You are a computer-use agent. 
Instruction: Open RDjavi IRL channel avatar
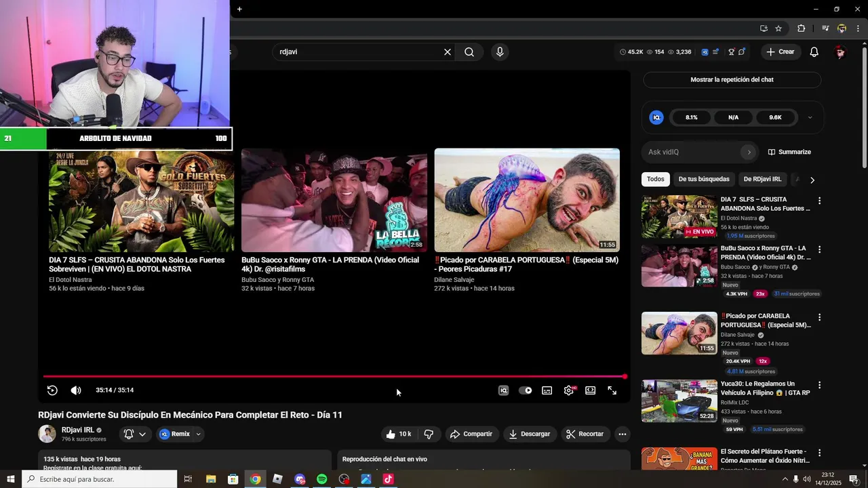point(47,434)
